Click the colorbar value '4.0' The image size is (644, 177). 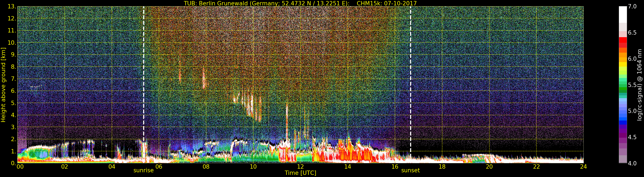point(632,163)
